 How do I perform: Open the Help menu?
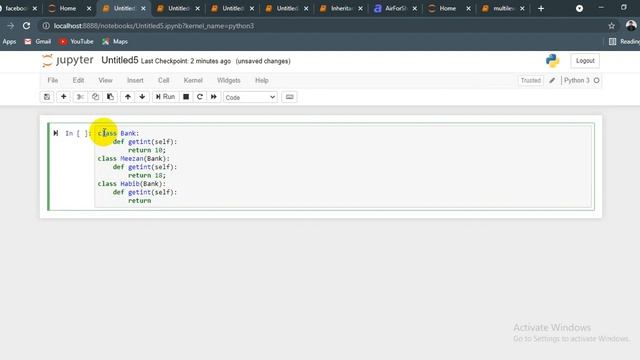click(262, 80)
